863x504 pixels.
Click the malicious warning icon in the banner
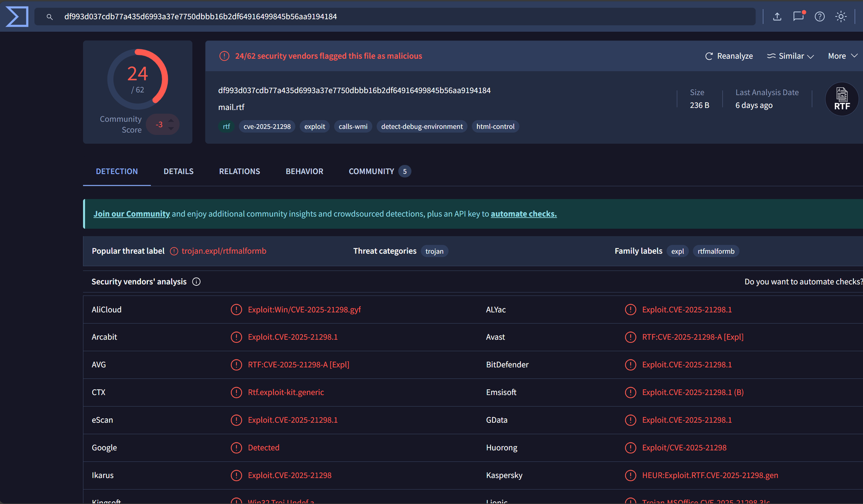click(224, 56)
